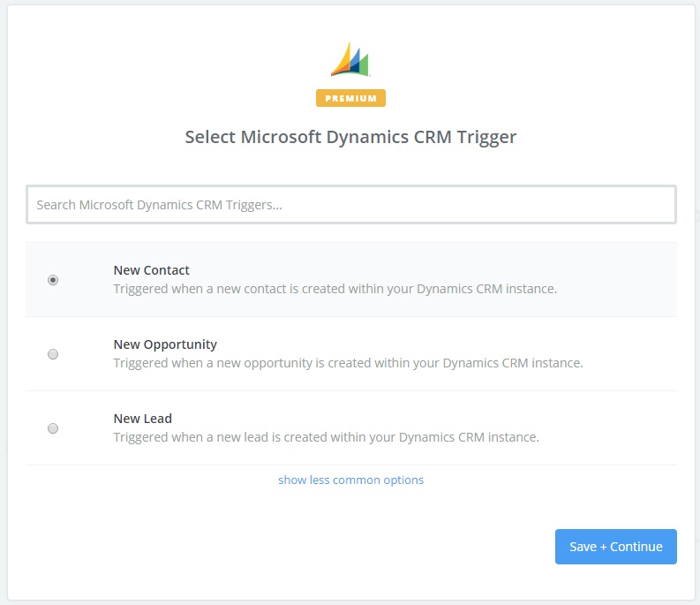
Task: Choose the New Lead radio button
Action: 53,428
